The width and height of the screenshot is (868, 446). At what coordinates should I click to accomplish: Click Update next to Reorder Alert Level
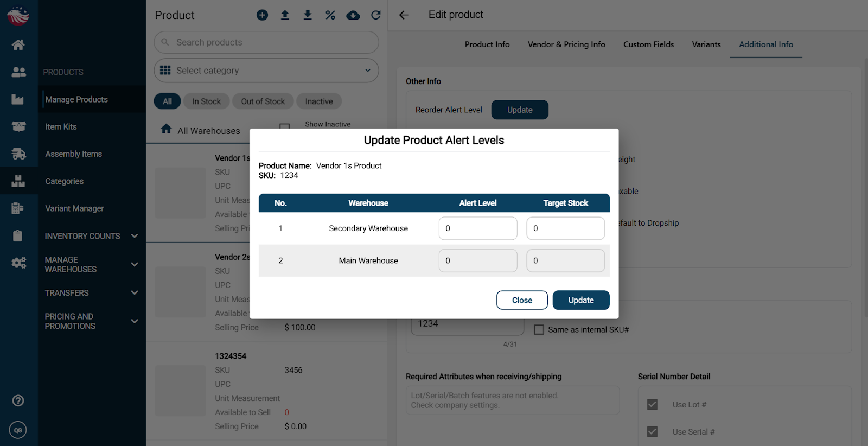[x=520, y=110]
